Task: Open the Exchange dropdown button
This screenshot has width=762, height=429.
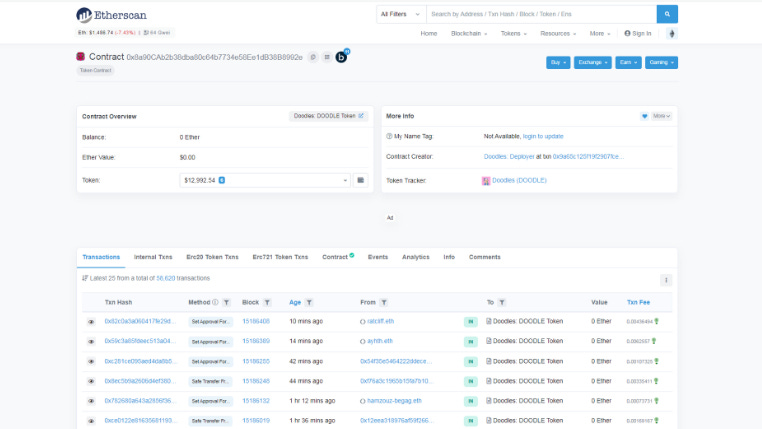Action: tap(592, 63)
